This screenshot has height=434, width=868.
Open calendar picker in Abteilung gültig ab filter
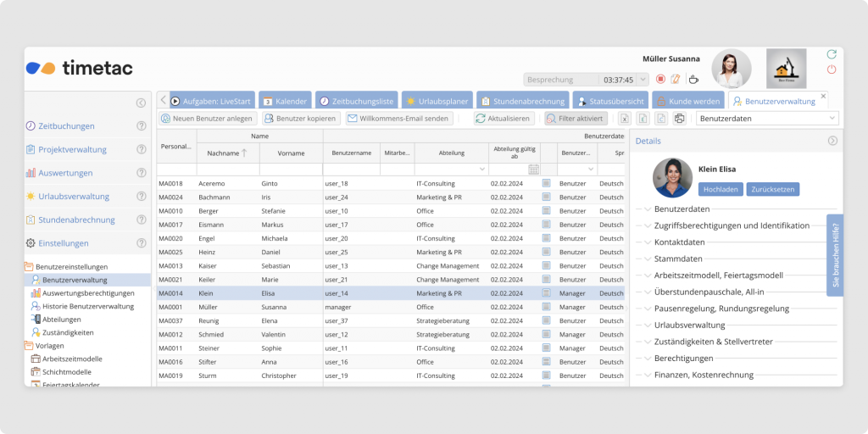point(533,170)
